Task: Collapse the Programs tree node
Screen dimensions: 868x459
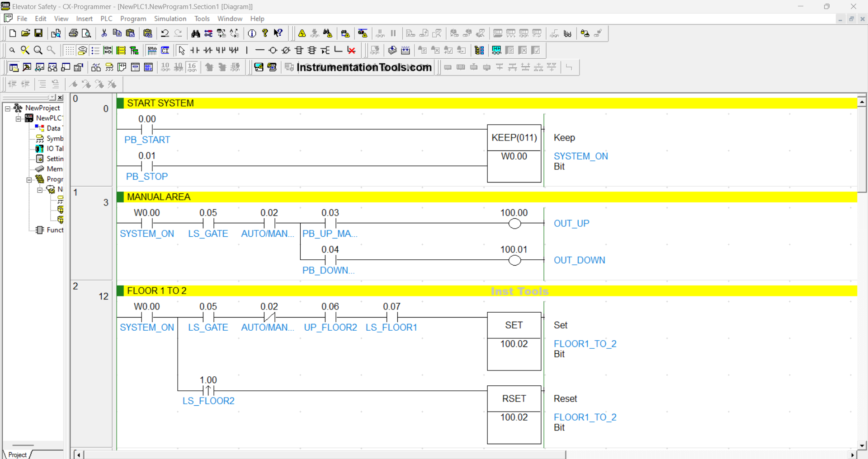Action: 28,179
